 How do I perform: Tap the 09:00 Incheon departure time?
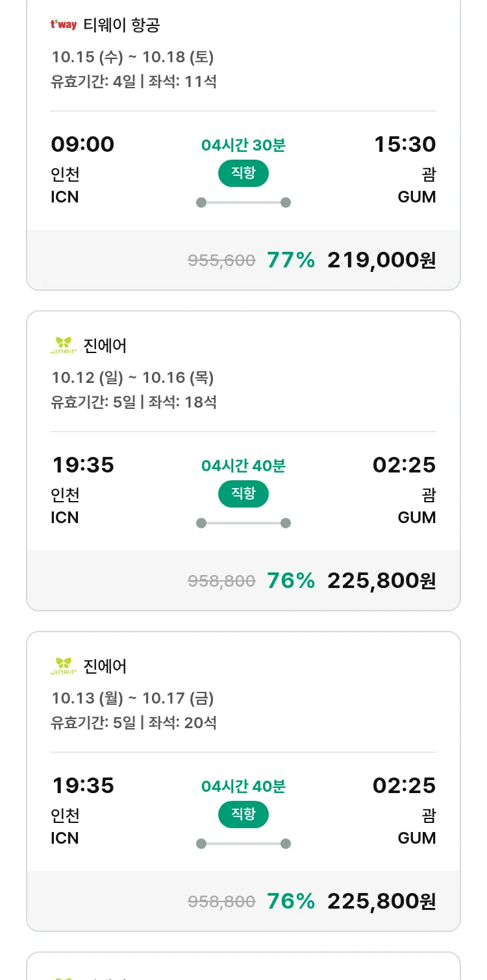coord(82,144)
